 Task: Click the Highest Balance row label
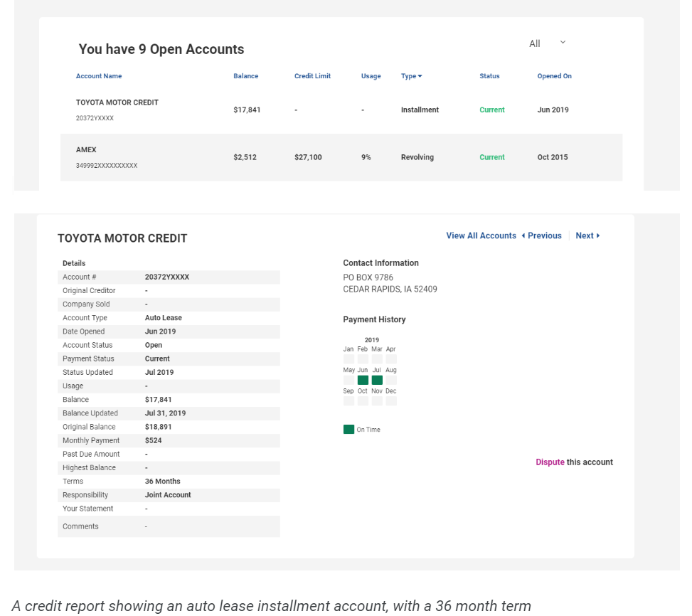[89, 468]
